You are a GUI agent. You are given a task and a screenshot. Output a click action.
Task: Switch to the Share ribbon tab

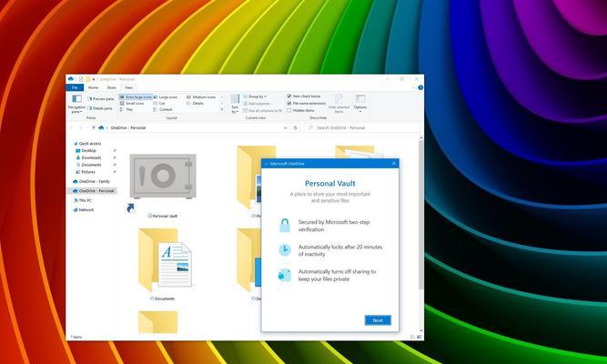click(x=112, y=88)
